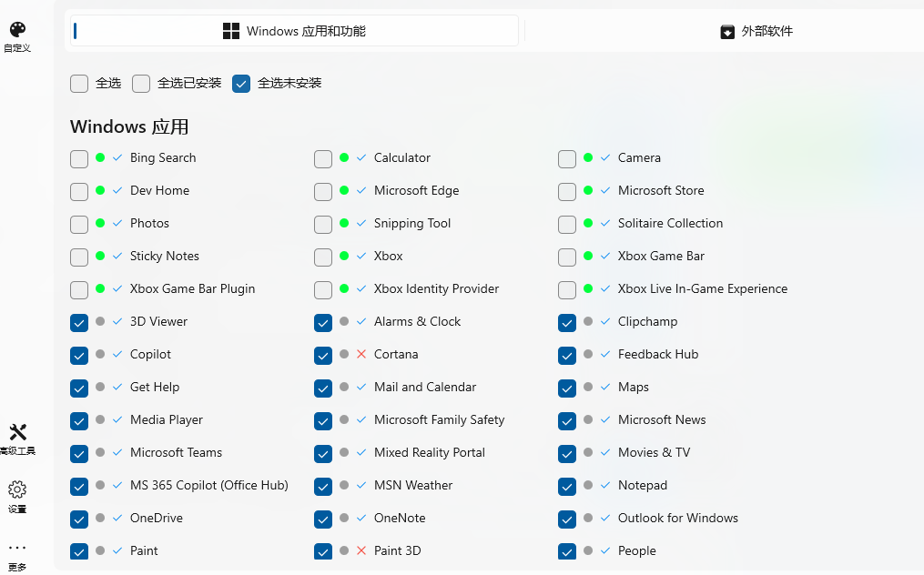Check the 全选 checkbox
The image size is (924, 575).
coord(79,84)
